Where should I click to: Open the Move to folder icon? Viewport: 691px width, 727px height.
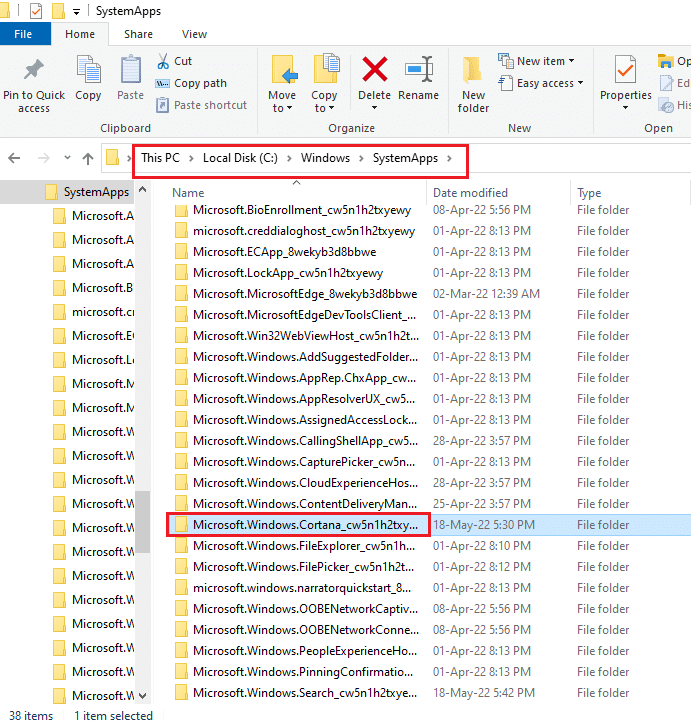point(284,70)
